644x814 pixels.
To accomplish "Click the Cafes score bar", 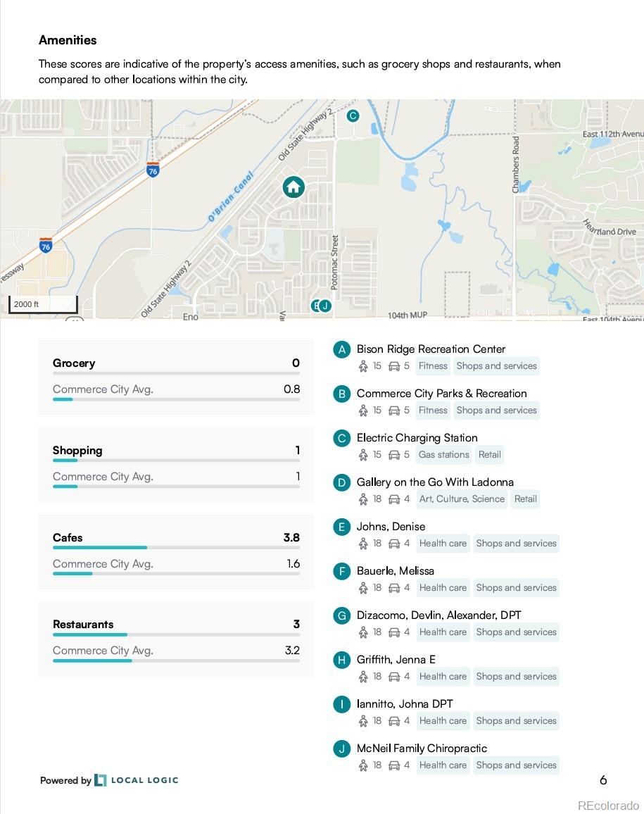I will (176, 548).
